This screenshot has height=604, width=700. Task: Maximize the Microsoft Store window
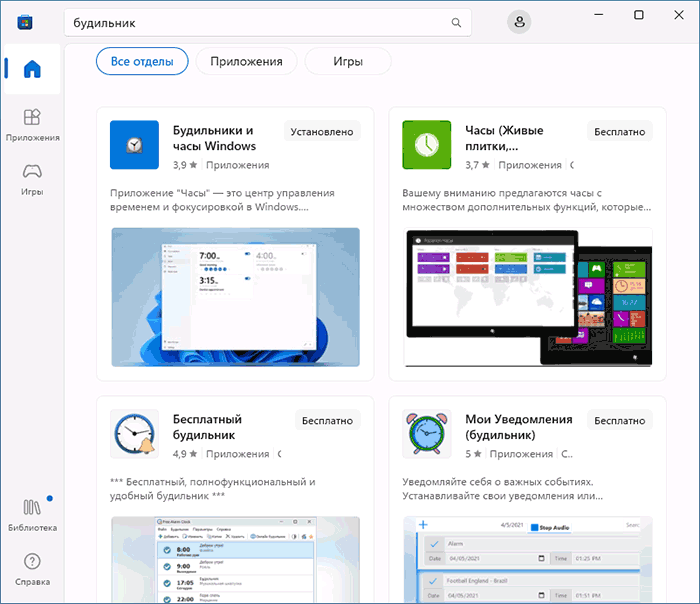tap(639, 15)
